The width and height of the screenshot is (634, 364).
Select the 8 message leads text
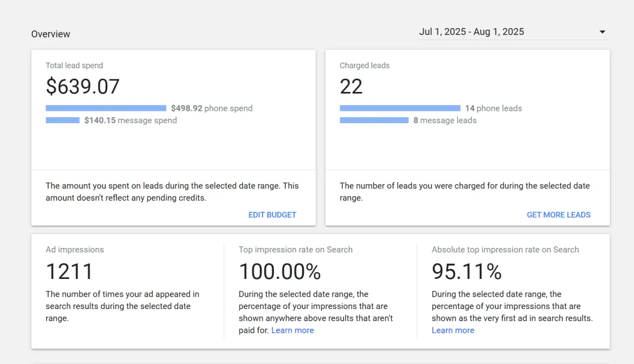pyautogui.click(x=445, y=120)
